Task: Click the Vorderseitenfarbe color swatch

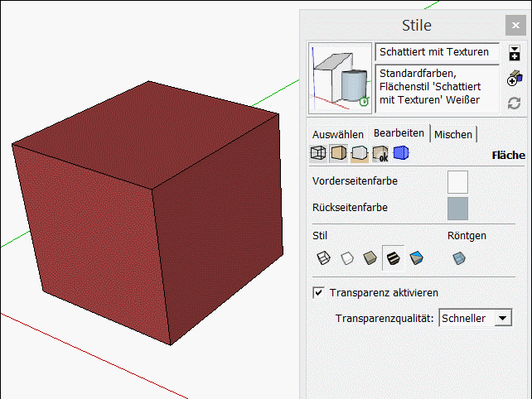Action: (x=457, y=181)
